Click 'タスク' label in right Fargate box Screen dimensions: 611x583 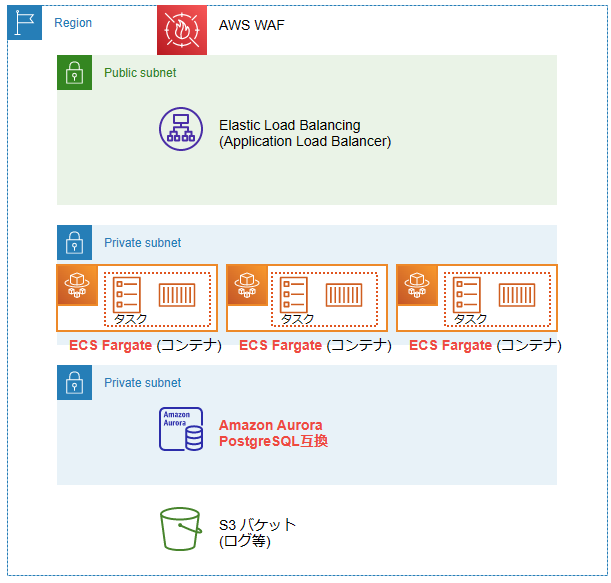[470, 319]
